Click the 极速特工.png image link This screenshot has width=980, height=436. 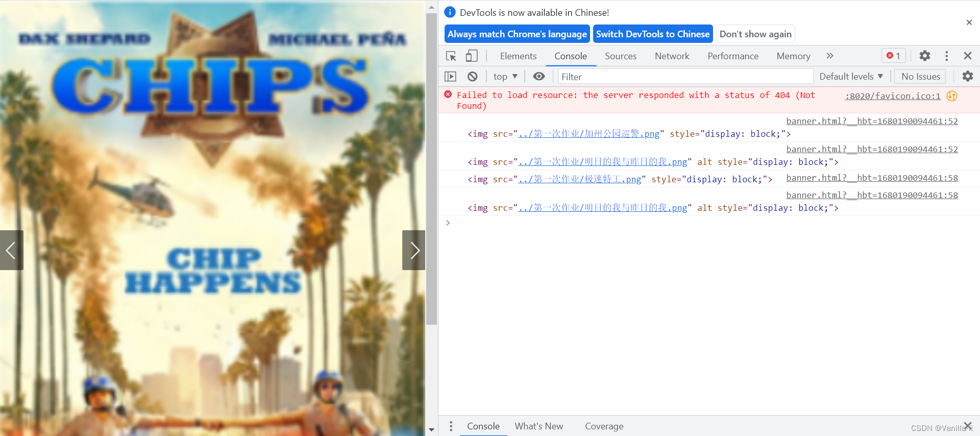pos(579,179)
